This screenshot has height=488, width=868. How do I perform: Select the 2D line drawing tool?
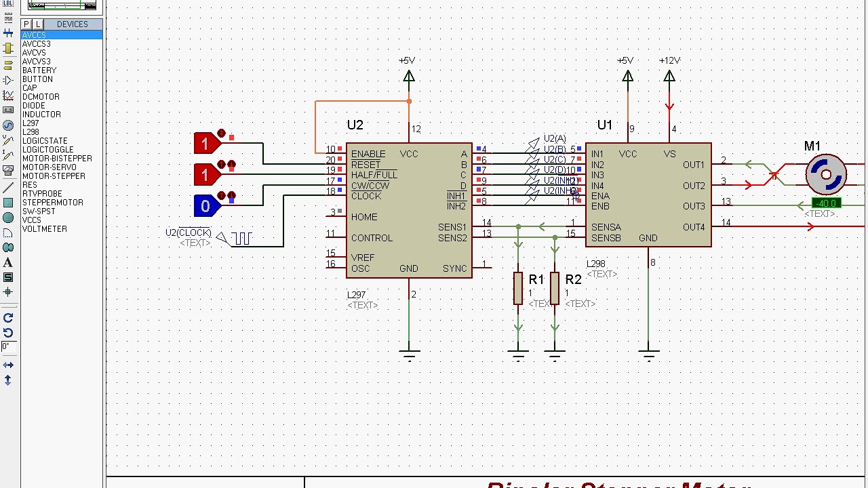click(8, 188)
